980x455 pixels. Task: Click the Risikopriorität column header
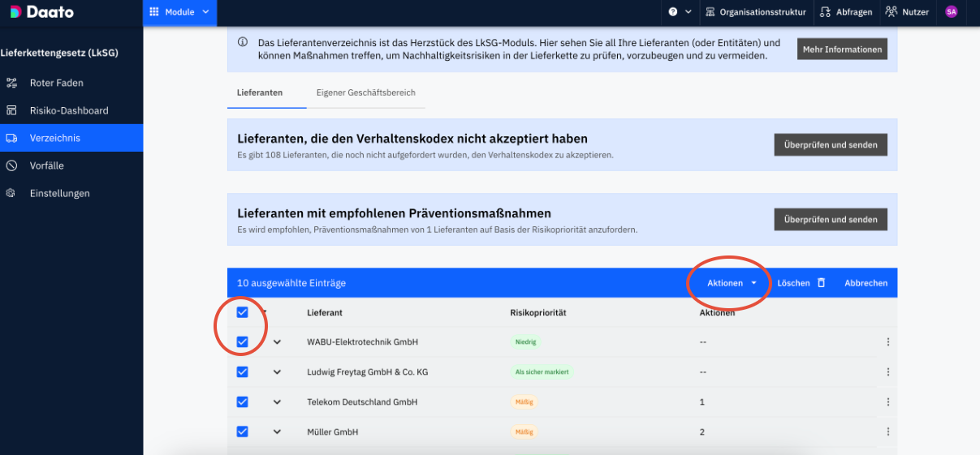[537, 312]
